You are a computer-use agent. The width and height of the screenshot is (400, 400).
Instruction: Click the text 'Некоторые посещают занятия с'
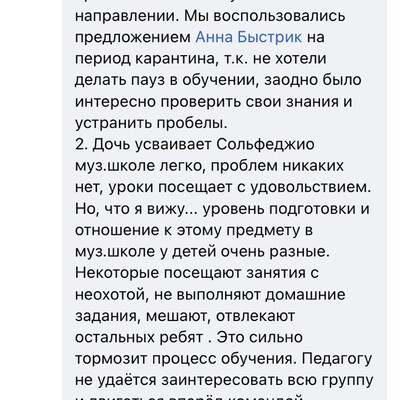tap(197, 273)
